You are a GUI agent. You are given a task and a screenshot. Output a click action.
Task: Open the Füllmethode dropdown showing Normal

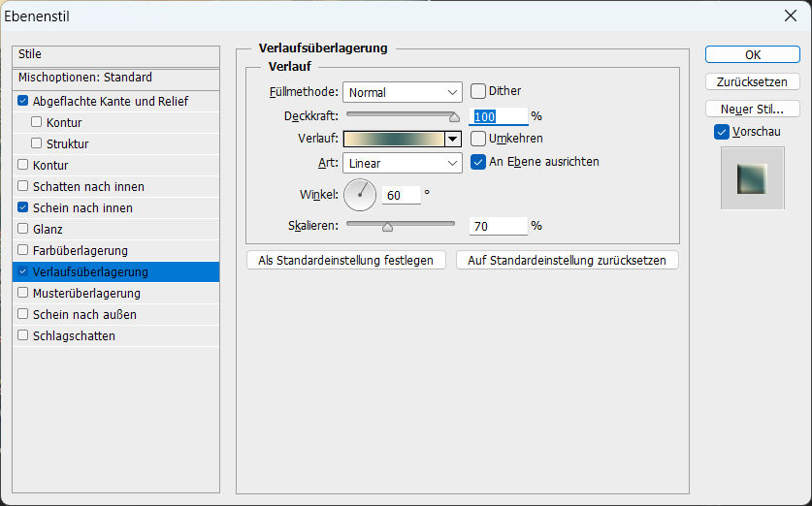(x=403, y=92)
